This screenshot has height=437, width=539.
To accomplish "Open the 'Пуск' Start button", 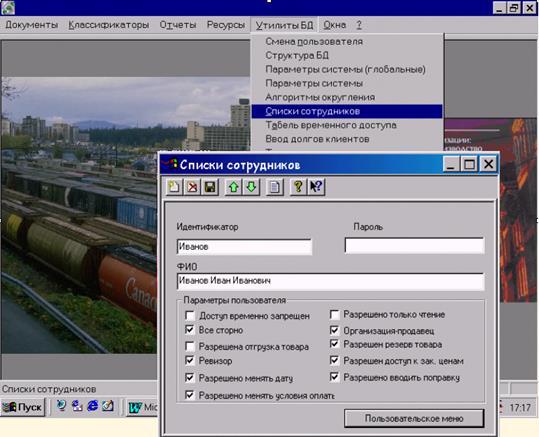I will pos(23,407).
